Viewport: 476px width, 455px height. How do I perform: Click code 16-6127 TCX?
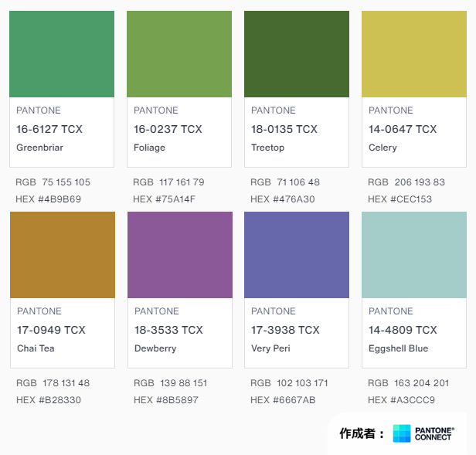[49, 129]
